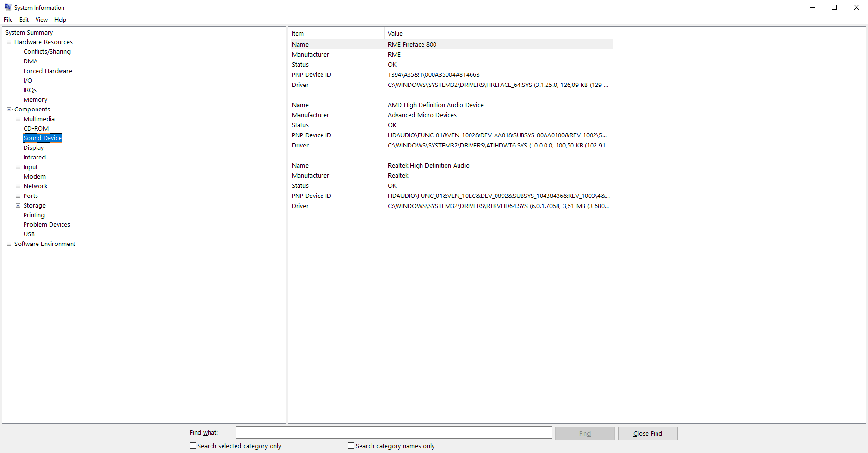Click the HDAUDIO VEN_1002 PNP Device ID value

pyautogui.click(x=497, y=135)
